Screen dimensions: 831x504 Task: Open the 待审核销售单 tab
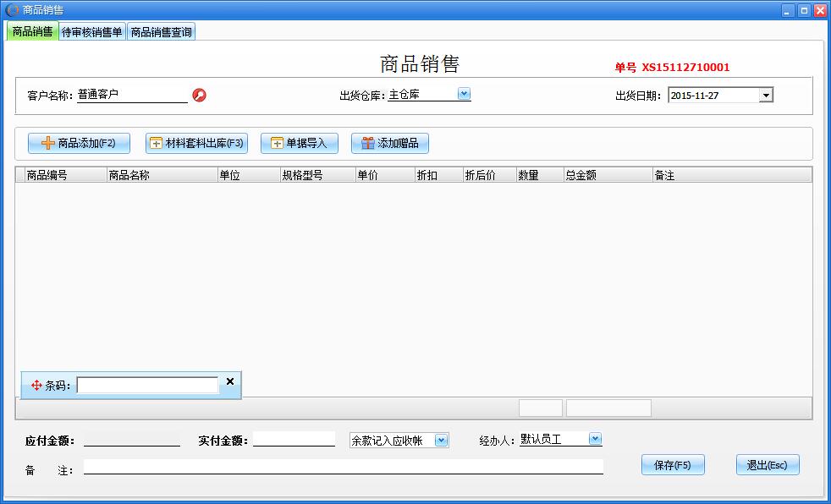(x=92, y=32)
